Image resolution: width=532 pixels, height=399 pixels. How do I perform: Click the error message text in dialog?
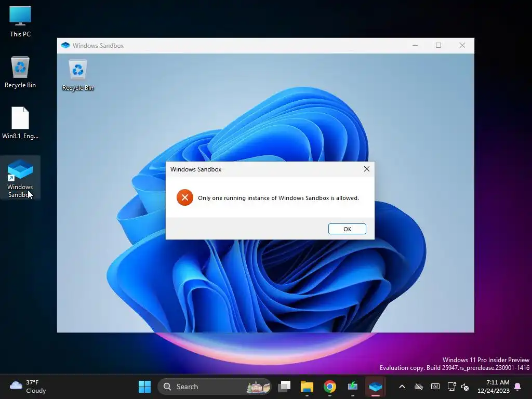pyautogui.click(x=278, y=198)
